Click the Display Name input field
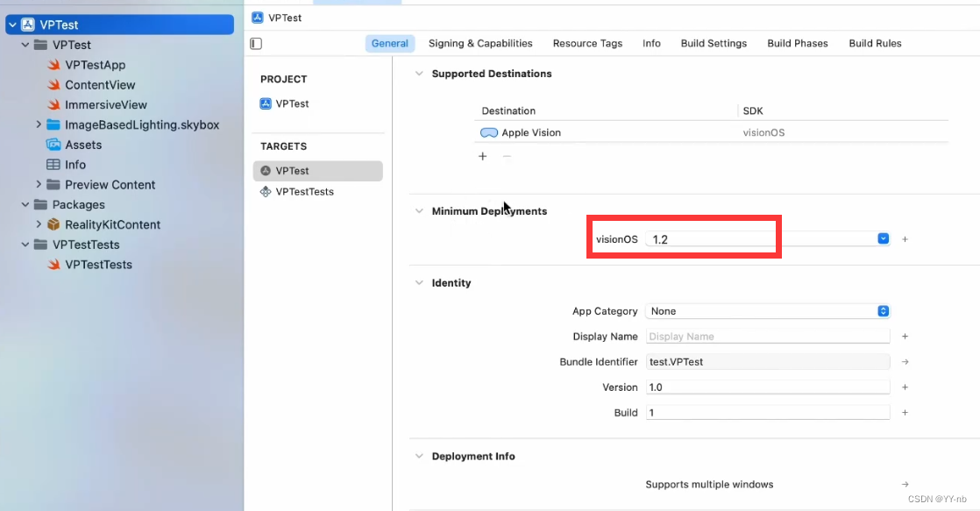This screenshot has width=980, height=511. pos(768,337)
